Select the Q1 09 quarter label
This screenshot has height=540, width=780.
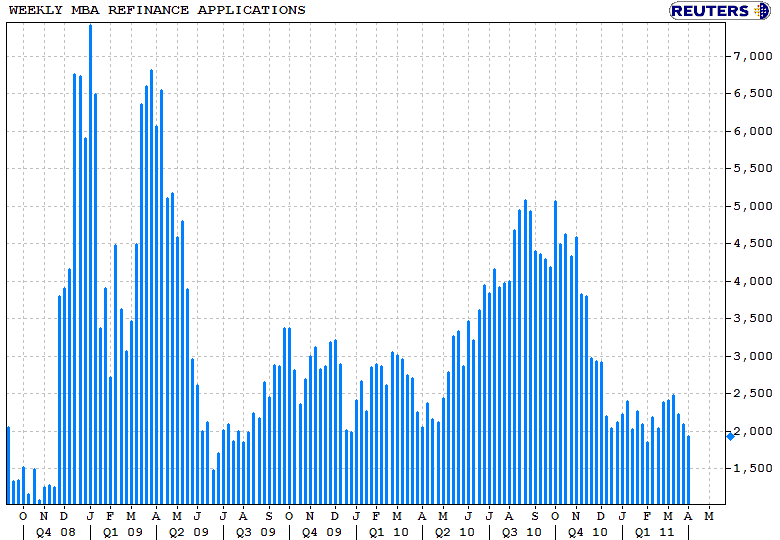click(x=123, y=532)
